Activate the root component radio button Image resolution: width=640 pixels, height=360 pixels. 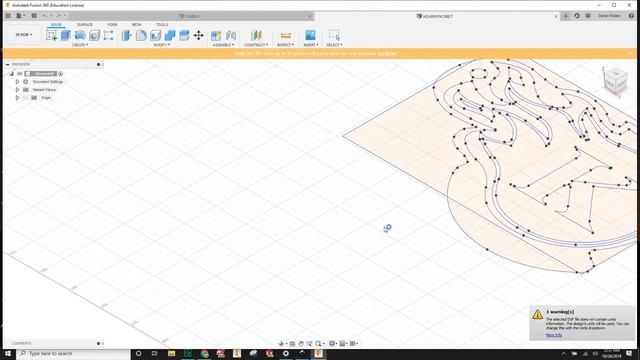click(x=60, y=74)
